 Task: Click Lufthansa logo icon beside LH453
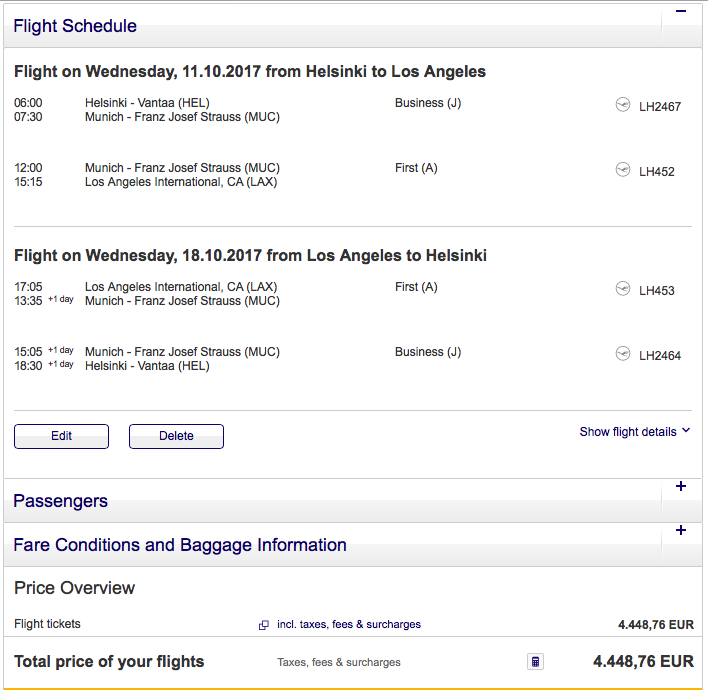pyautogui.click(x=623, y=290)
